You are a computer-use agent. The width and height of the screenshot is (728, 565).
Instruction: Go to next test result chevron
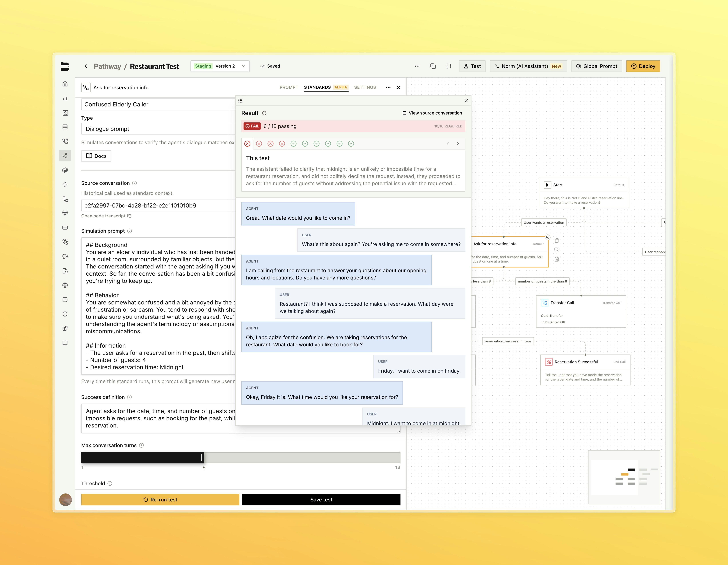click(458, 144)
